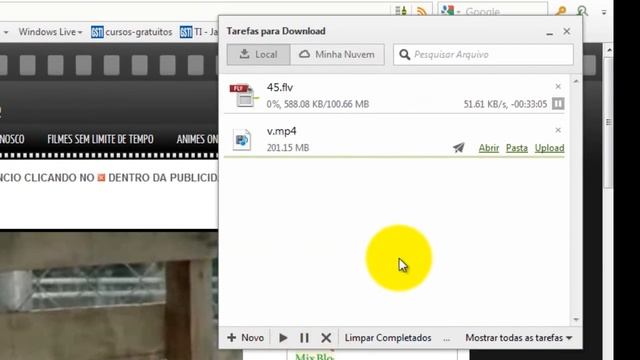Remove the v.mp4 task with its X

click(x=558, y=130)
